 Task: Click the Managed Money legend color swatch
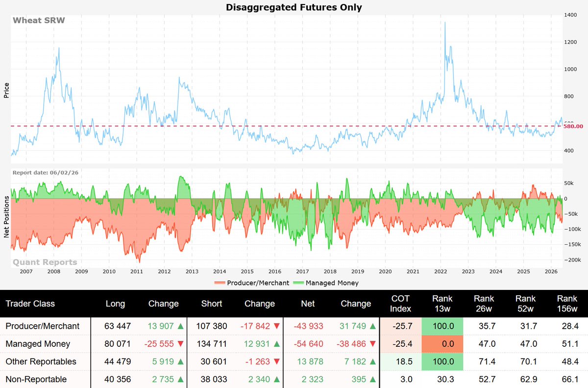point(298,283)
